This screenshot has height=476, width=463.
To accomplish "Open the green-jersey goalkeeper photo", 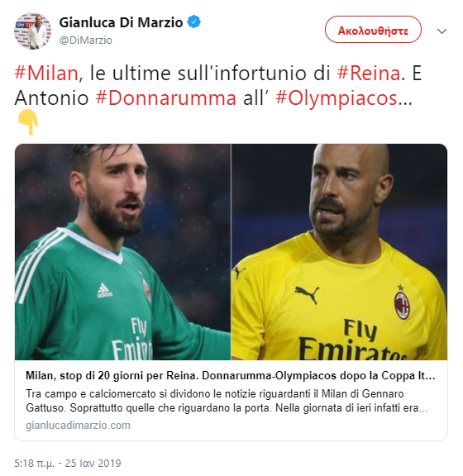I will pos(122,252).
